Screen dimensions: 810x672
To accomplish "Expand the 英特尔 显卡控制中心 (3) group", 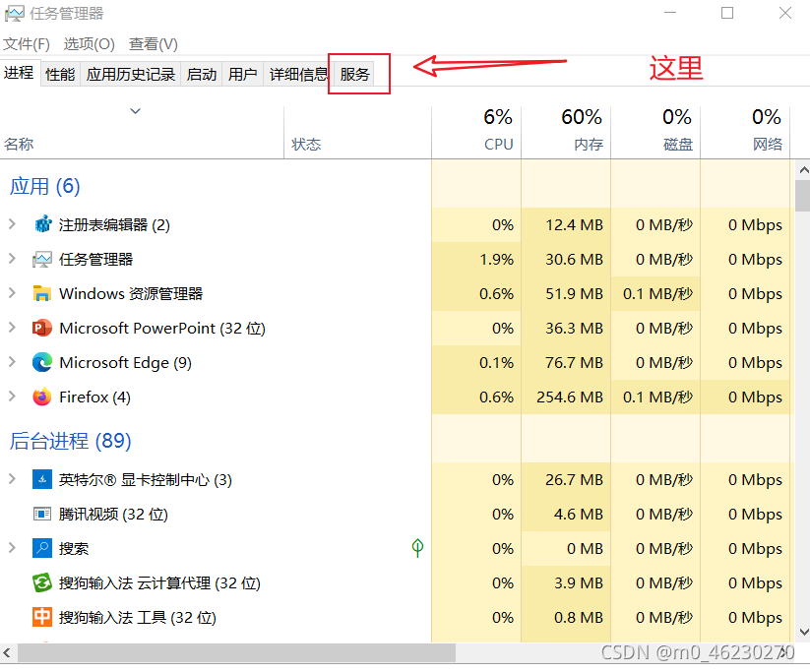I will pyautogui.click(x=12, y=479).
